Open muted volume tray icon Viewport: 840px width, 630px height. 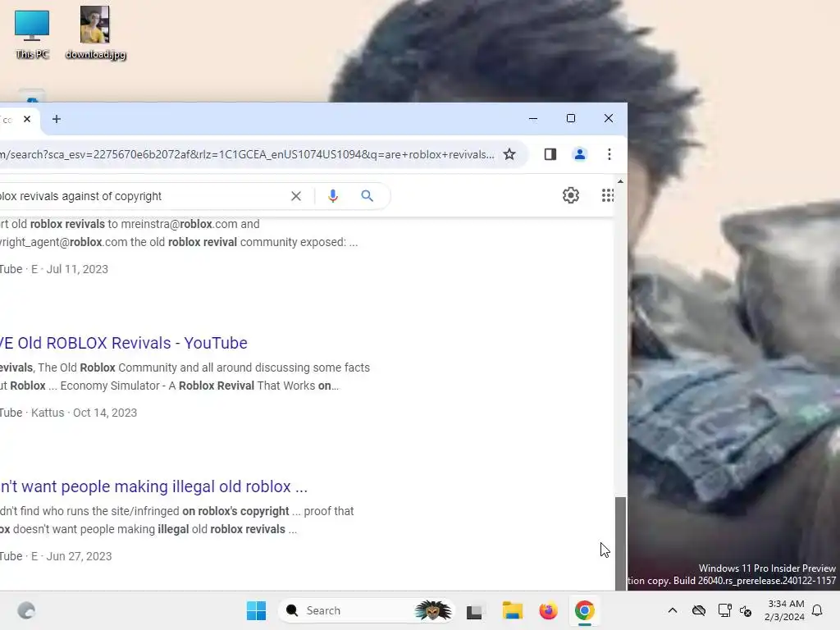[x=746, y=610]
